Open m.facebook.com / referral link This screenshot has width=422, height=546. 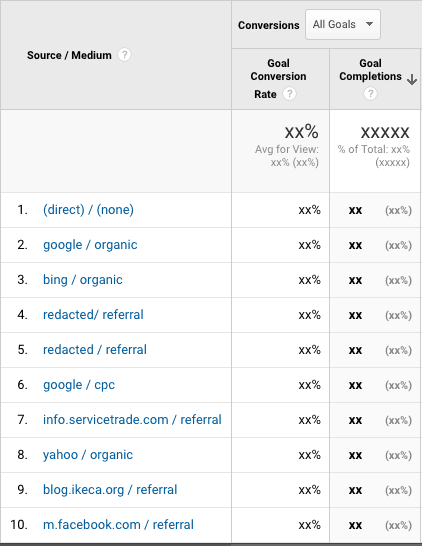pyautogui.click(x=118, y=525)
